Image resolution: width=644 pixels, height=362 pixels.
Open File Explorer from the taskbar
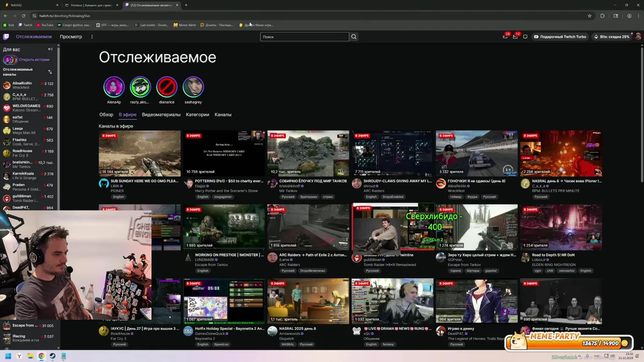tap(30, 356)
